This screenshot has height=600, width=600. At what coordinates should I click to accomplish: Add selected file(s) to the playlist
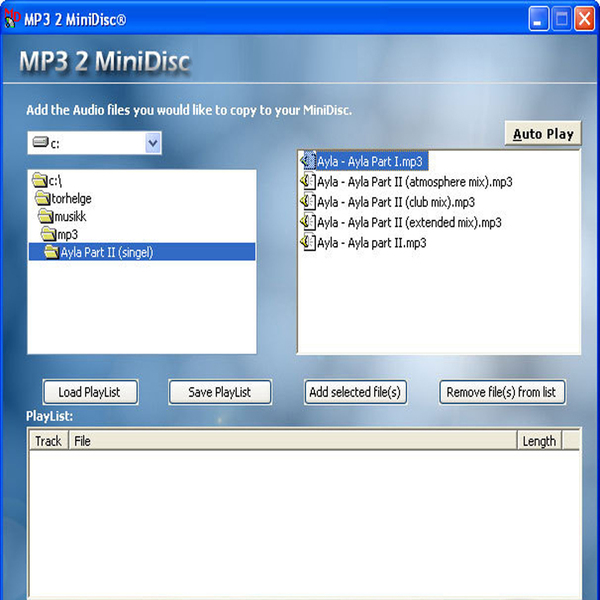[x=355, y=392]
